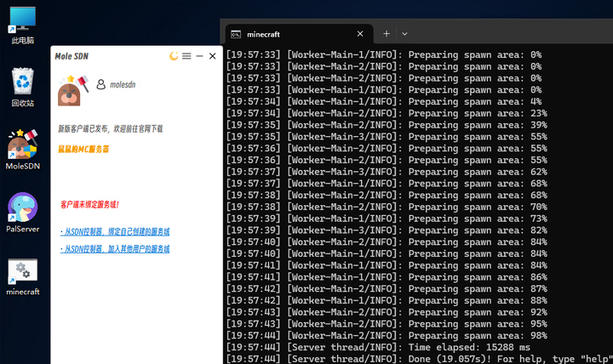The height and width of the screenshot is (364, 613).
Task: Click the log line showing spawn area: 70%
Action: [x=387, y=207]
